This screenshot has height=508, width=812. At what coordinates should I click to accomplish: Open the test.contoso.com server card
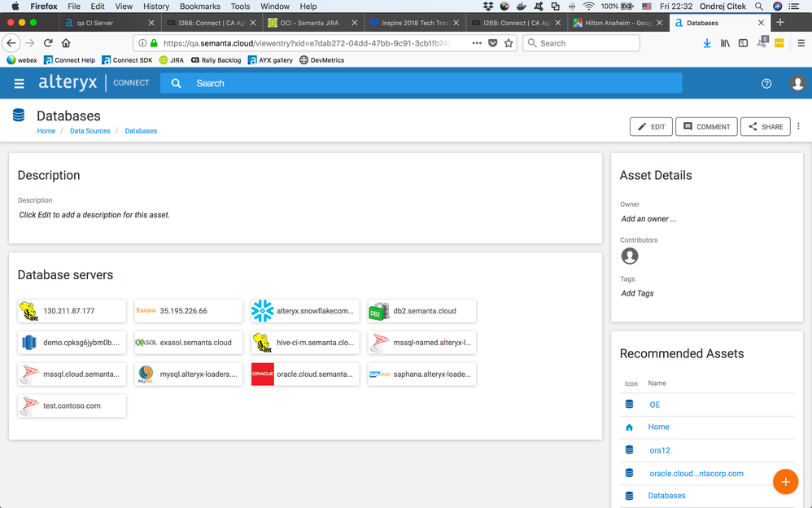click(72, 406)
